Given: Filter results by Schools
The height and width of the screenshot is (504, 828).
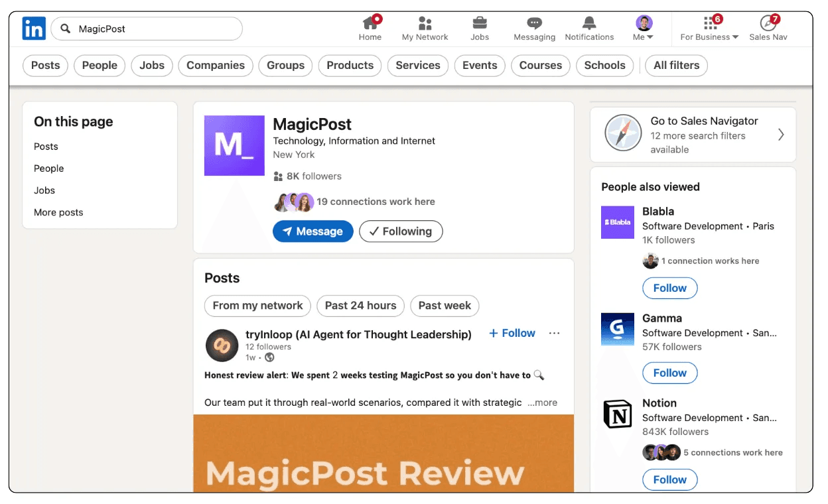Looking at the screenshot, I should click(x=604, y=66).
